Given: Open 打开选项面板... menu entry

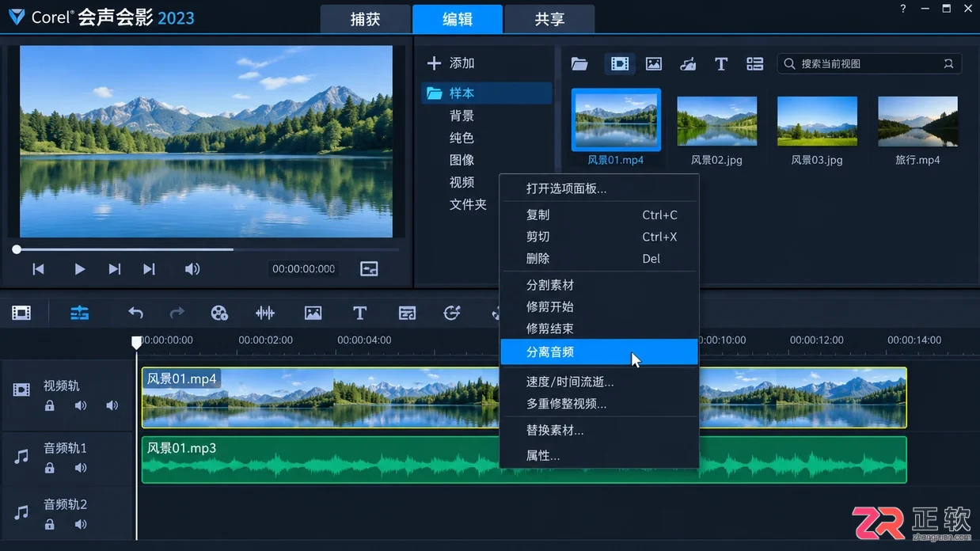Looking at the screenshot, I should [x=599, y=188].
